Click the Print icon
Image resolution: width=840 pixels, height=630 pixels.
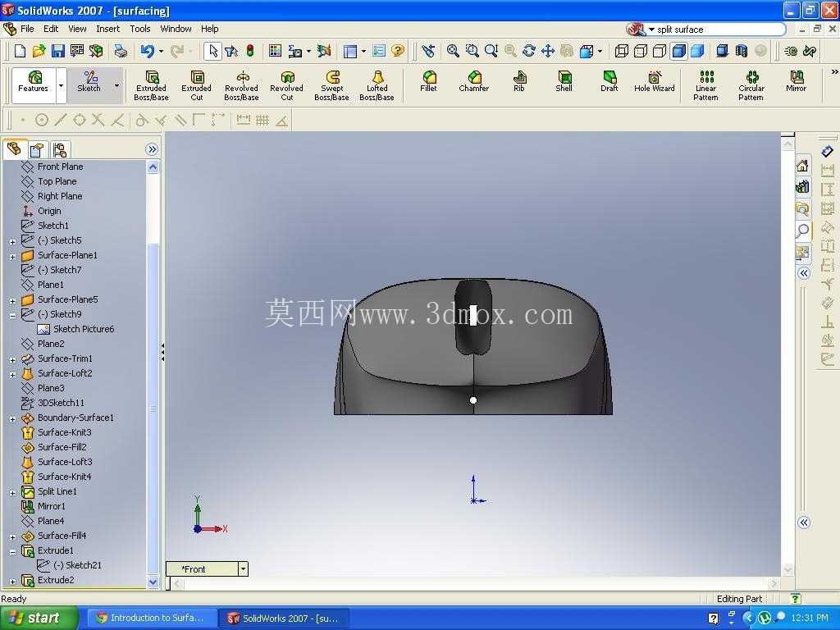pyautogui.click(x=121, y=51)
